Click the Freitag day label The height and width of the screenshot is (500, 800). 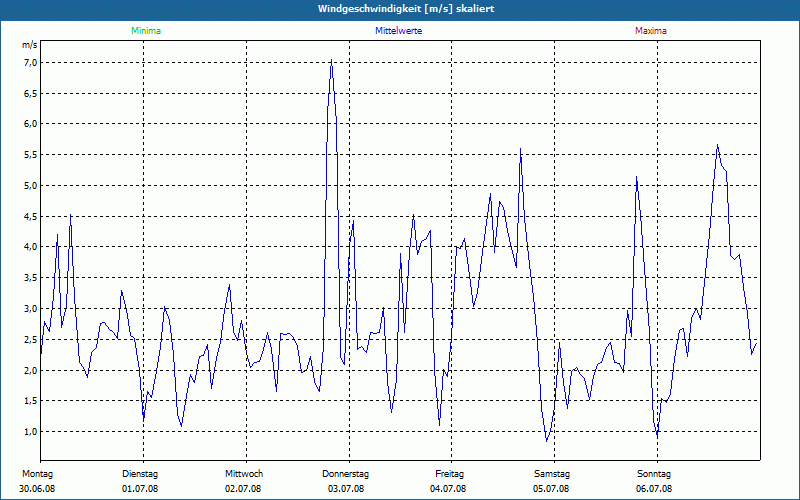449,474
